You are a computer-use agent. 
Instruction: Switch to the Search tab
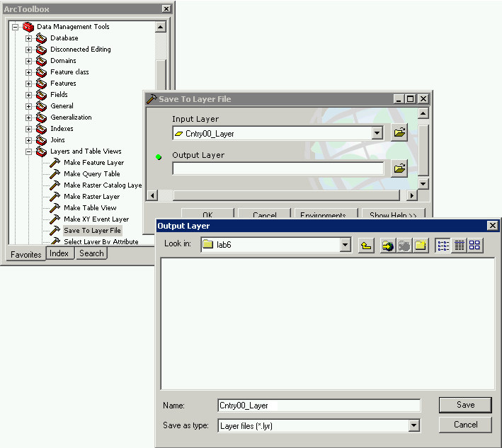(x=91, y=253)
